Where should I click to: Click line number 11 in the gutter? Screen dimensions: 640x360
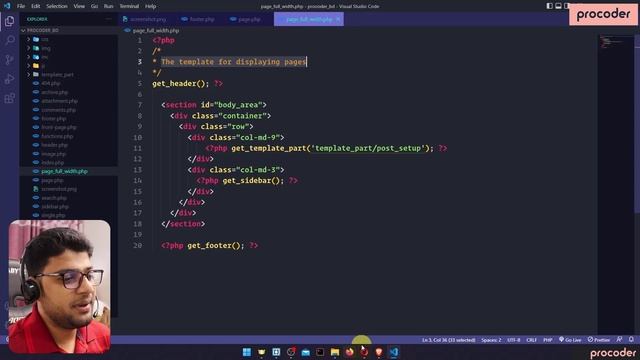point(137,148)
